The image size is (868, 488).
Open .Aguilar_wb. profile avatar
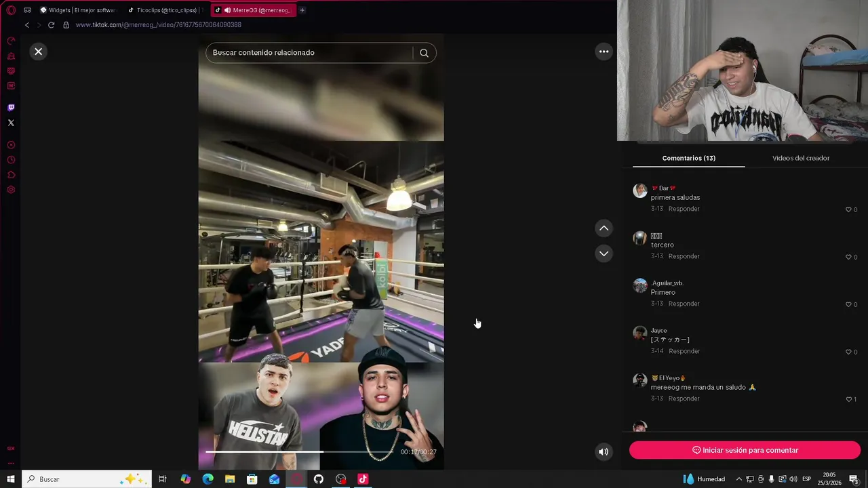tap(640, 285)
